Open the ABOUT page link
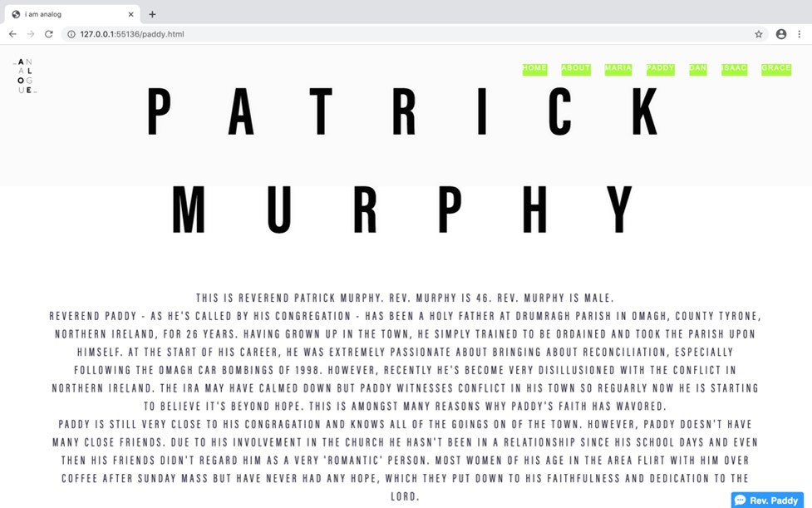This screenshot has width=812, height=508. (x=575, y=69)
